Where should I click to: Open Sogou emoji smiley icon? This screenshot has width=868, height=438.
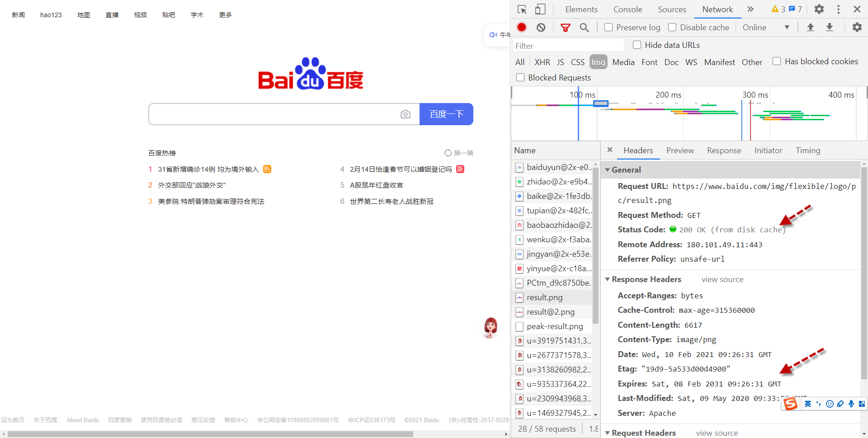pos(830,404)
